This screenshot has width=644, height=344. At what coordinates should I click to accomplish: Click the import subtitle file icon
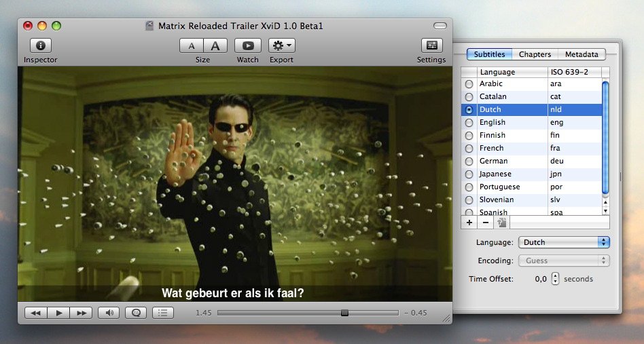[x=501, y=223]
